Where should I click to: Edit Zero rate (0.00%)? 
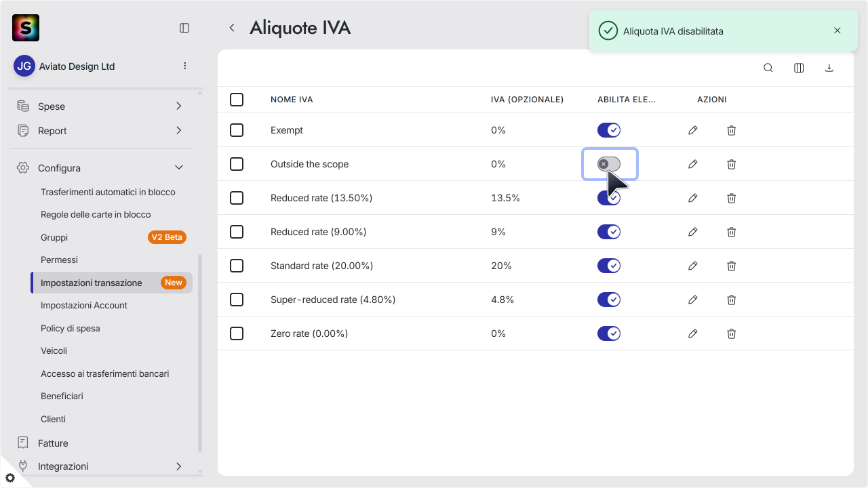pyautogui.click(x=692, y=333)
